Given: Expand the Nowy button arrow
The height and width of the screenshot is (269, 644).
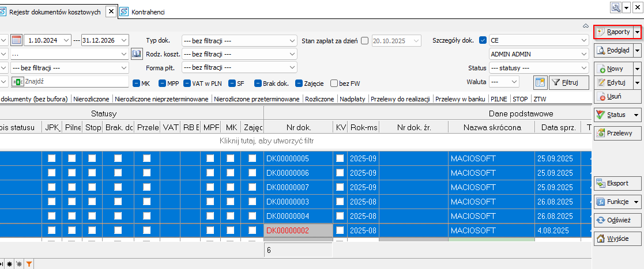Looking at the screenshot, I should click(638, 69).
